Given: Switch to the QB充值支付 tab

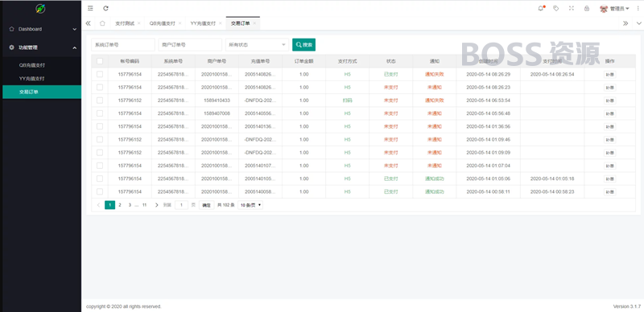Looking at the screenshot, I should [x=162, y=23].
